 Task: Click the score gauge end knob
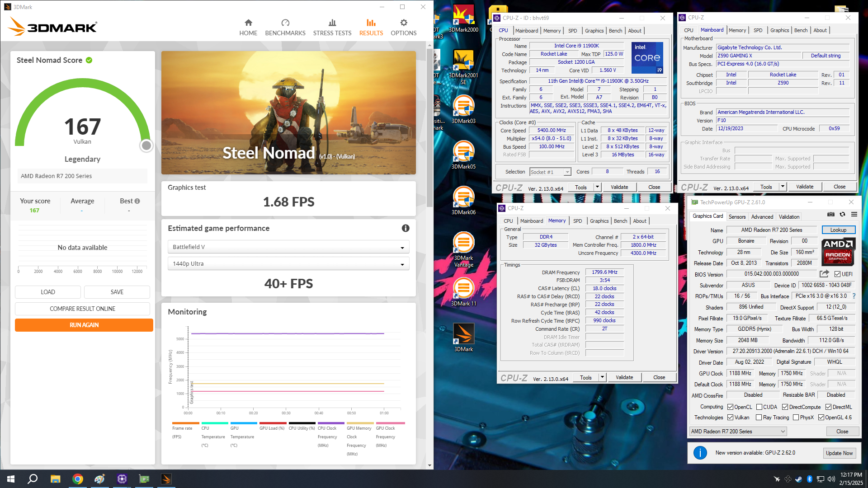(x=146, y=145)
